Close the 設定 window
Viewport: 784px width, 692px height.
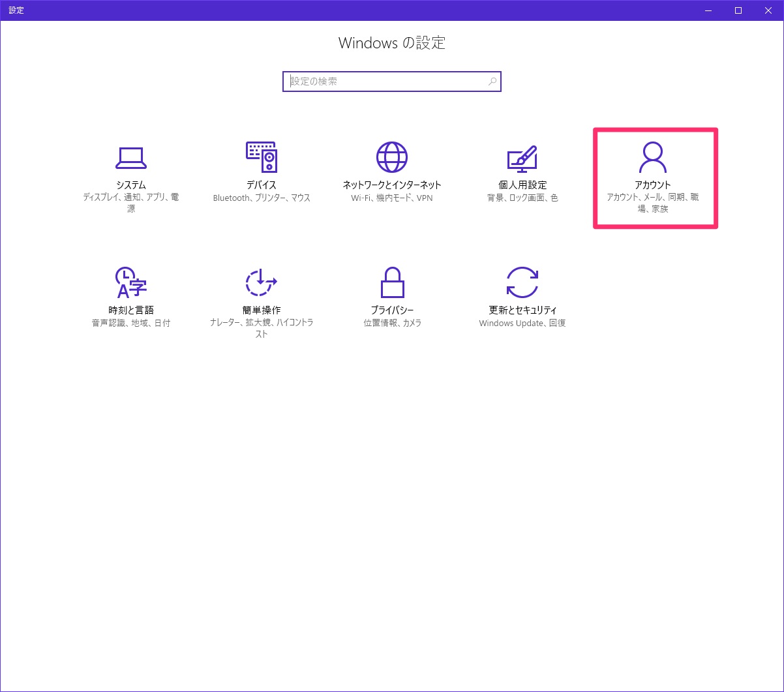pos(768,10)
